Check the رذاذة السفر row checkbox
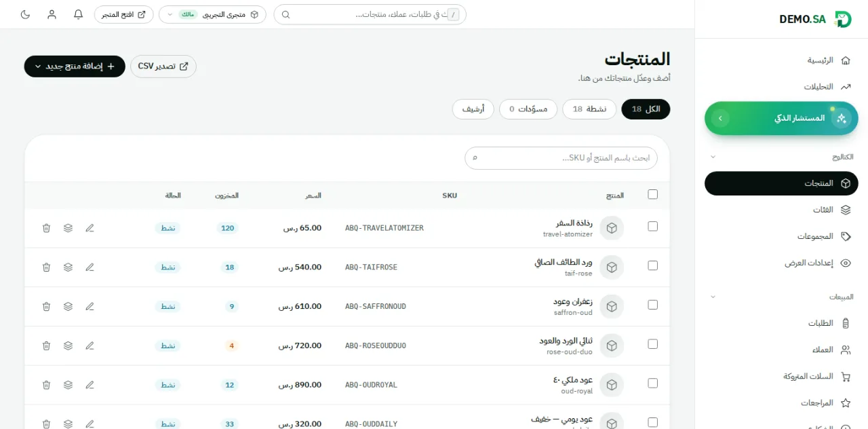The height and width of the screenshot is (429, 868). click(x=653, y=226)
